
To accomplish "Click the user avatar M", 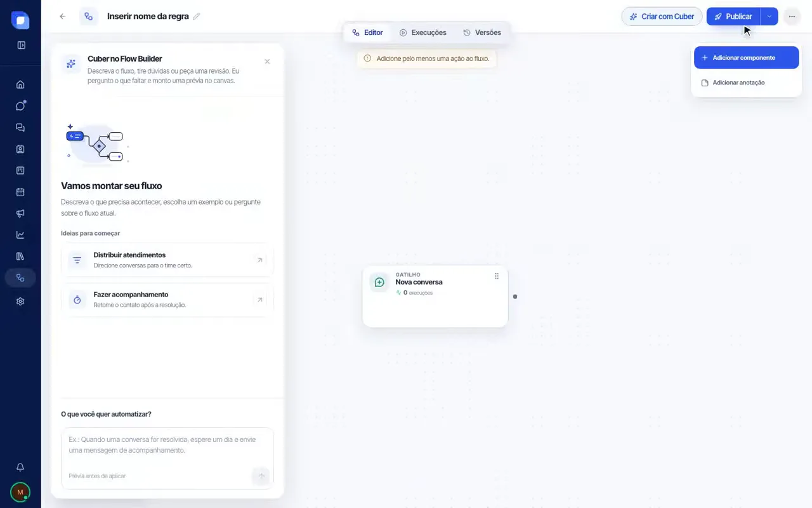I will (20, 492).
